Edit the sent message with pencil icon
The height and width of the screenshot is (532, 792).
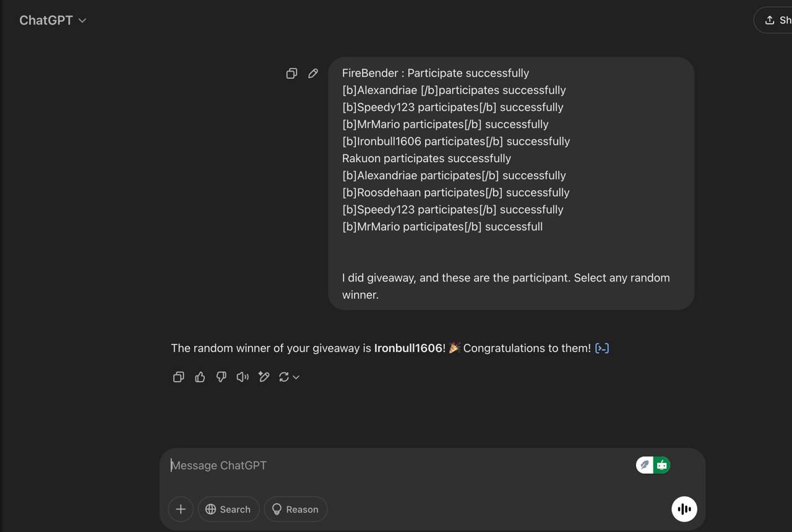pyautogui.click(x=313, y=74)
